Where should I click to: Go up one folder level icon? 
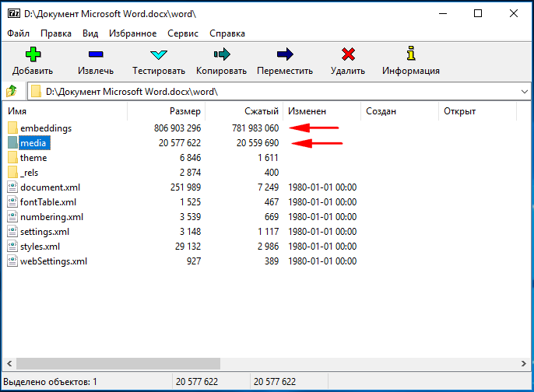(11, 91)
